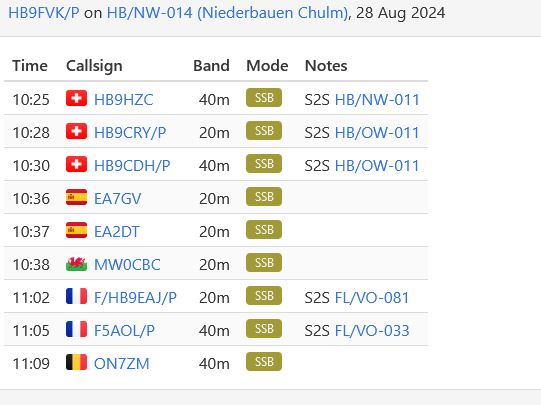
Task: Open summit HB/NW-014 (Niederbauen Chulm) link
Action: click(227, 13)
